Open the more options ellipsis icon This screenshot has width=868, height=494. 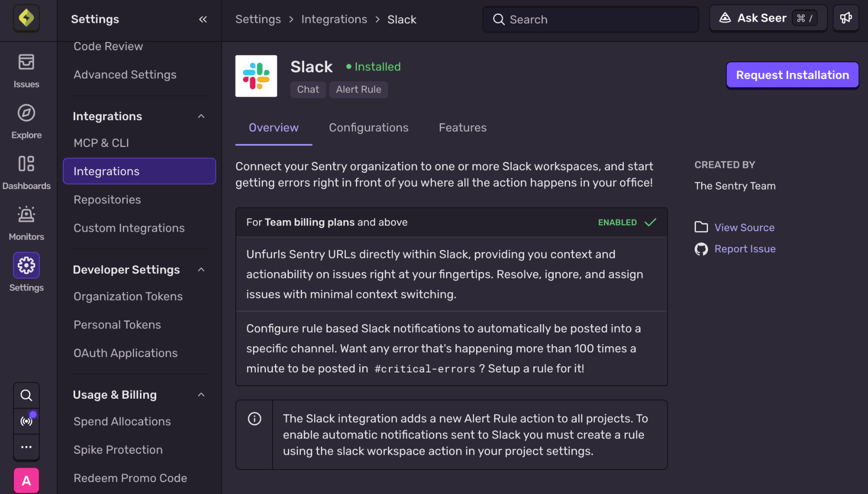click(26, 447)
